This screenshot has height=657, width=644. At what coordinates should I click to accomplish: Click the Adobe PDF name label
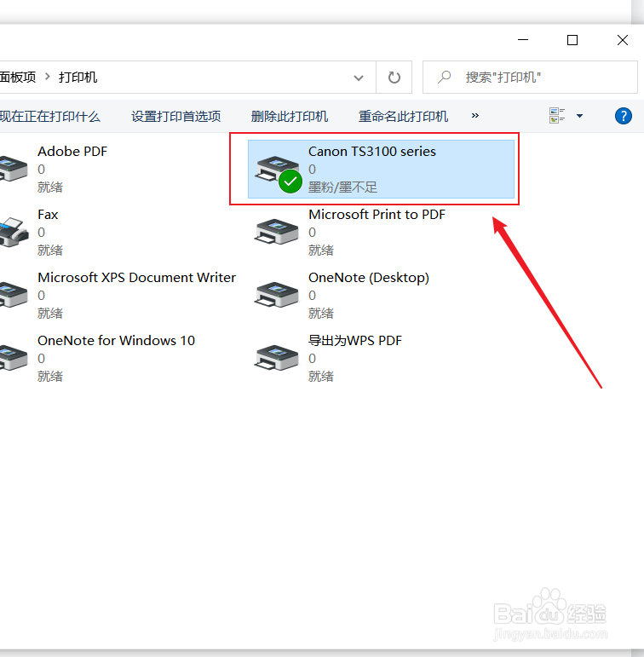72,152
